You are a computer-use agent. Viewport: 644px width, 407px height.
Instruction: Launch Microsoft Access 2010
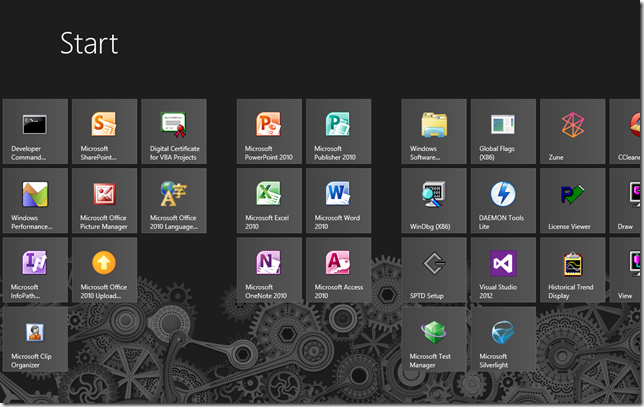(x=338, y=270)
